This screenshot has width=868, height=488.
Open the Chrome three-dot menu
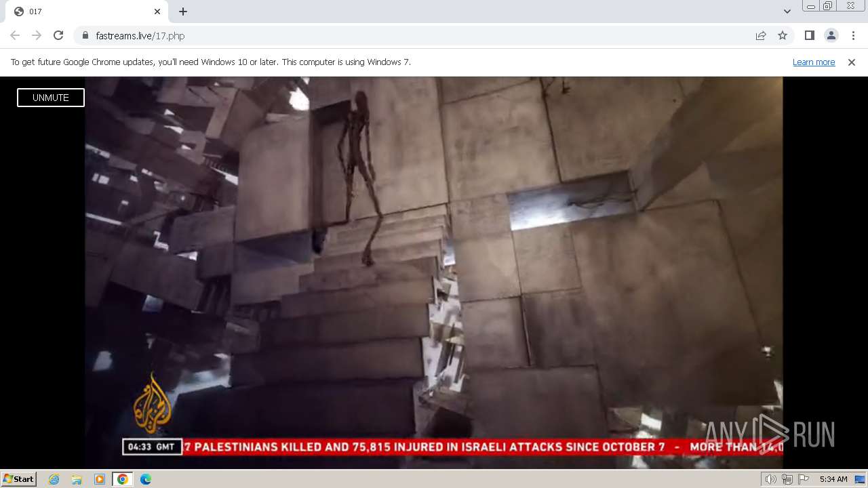tap(853, 35)
